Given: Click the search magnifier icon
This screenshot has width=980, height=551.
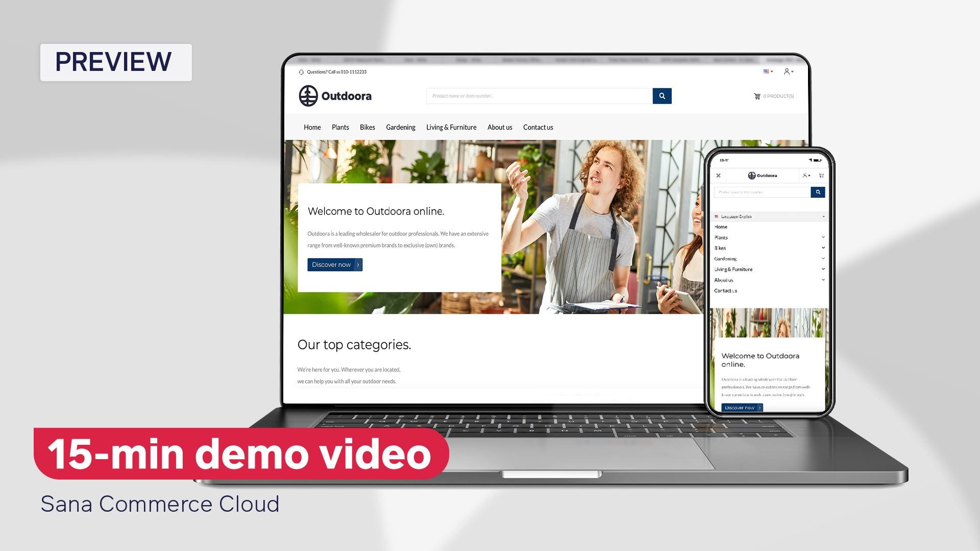Looking at the screenshot, I should point(661,95).
